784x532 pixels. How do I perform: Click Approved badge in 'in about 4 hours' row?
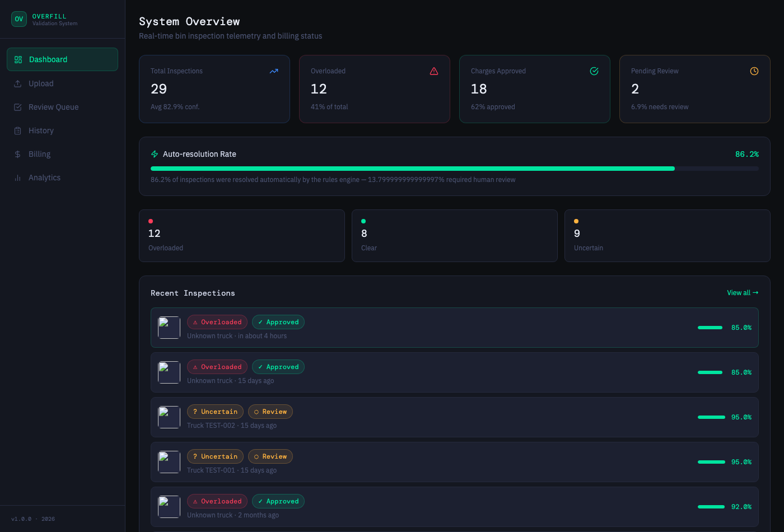coord(278,322)
